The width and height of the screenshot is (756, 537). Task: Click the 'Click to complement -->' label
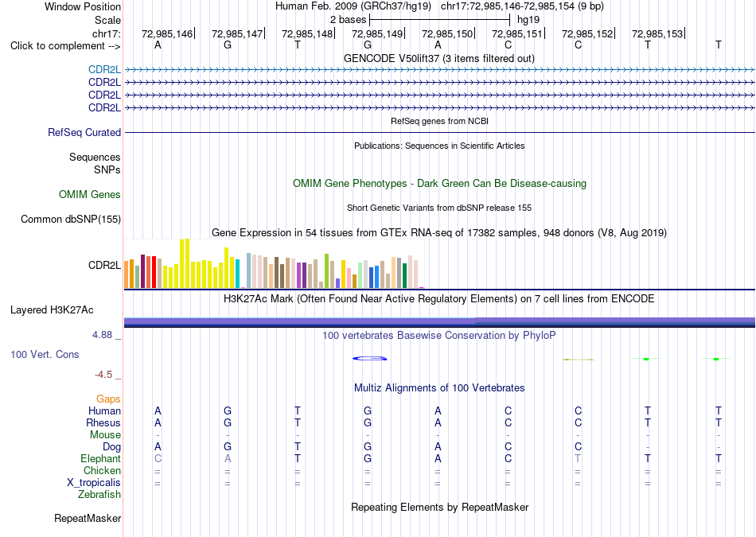pos(65,46)
